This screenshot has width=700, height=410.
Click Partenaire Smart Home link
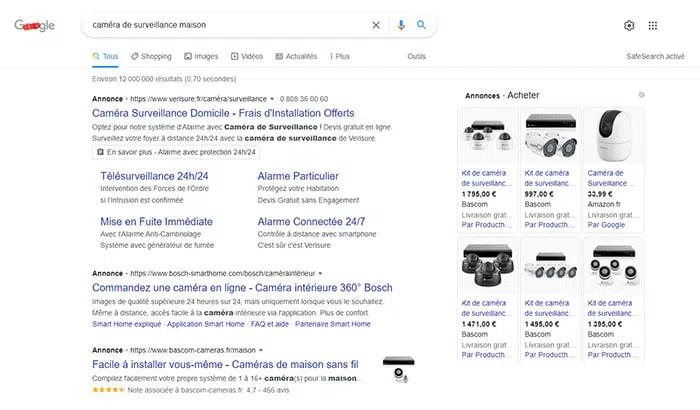(333, 324)
